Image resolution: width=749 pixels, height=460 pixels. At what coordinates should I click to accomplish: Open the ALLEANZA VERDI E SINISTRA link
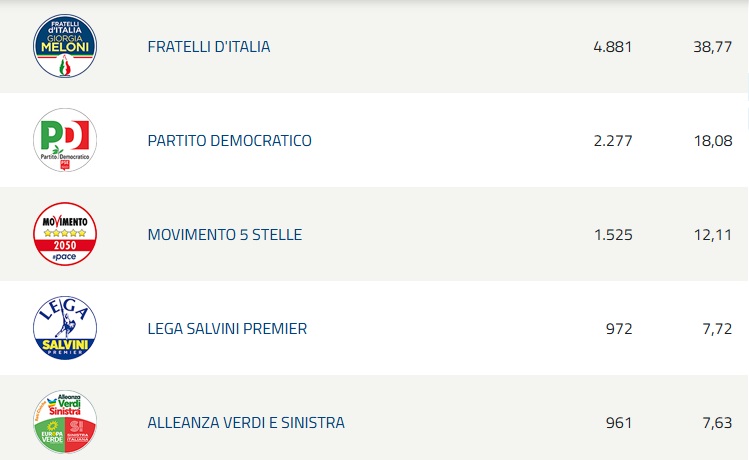pyautogui.click(x=246, y=423)
